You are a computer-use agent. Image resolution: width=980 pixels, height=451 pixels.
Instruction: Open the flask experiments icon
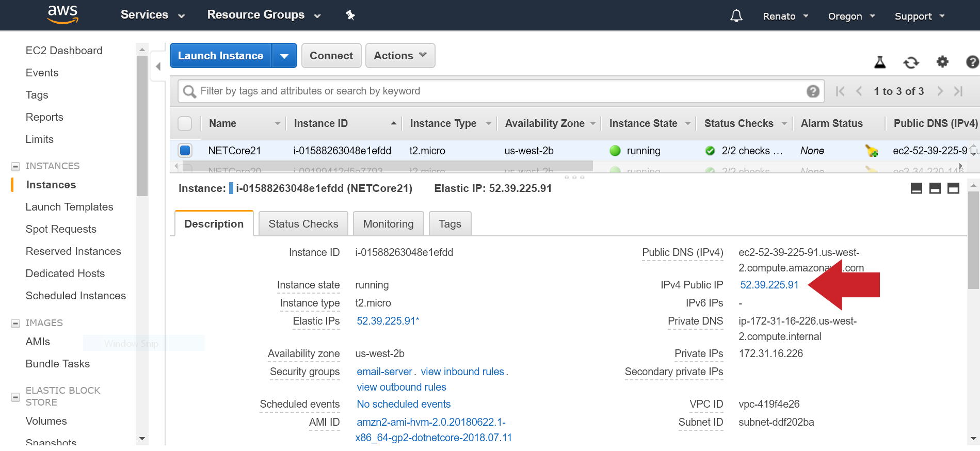point(880,62)
